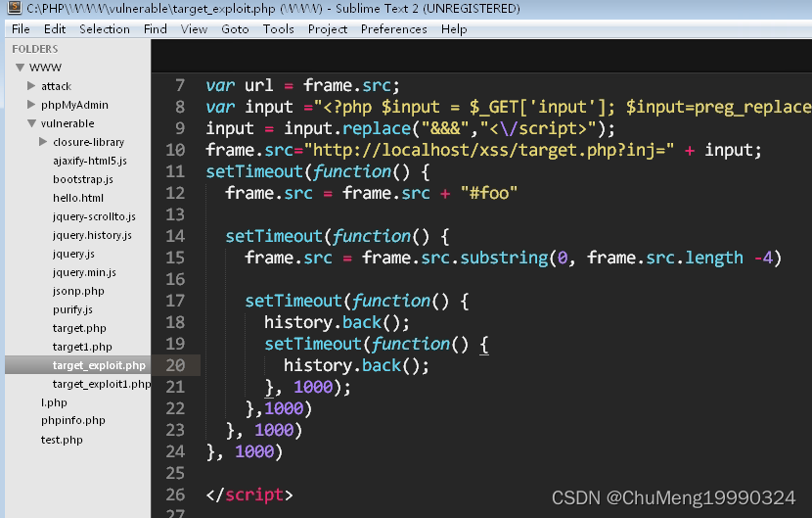The height and width of the screenshot is (518, 812).
Task: Click history.back() on line 20
Action: [x=356, y=365]
